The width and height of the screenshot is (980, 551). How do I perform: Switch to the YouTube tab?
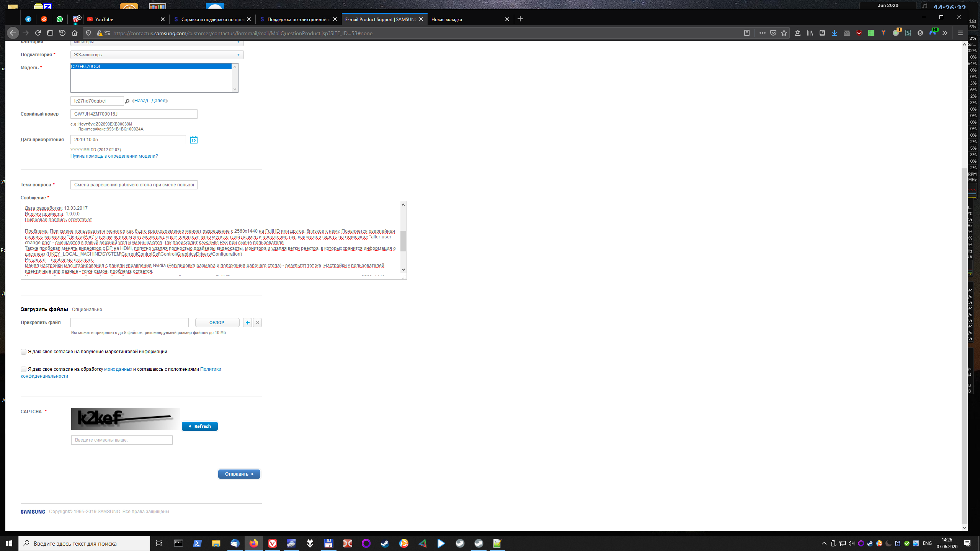tap(122, 19)
